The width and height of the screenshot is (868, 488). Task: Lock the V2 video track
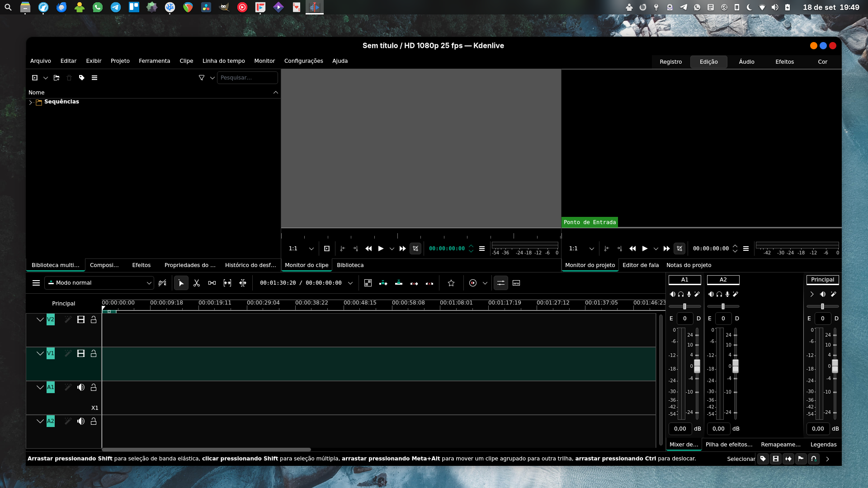pyautogui.click(x=94, y=319)
